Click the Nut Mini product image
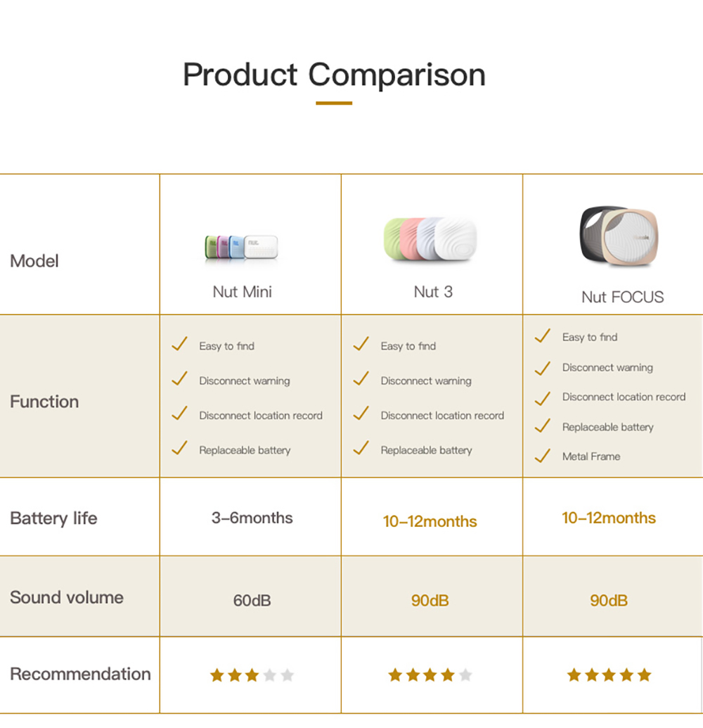Screen dimensions: 703x728 point(241,247)
